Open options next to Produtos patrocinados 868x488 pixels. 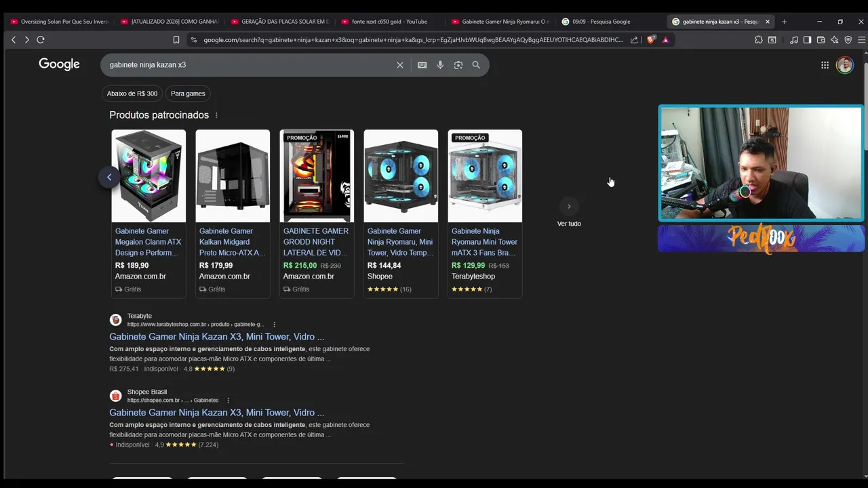point(216,115)
